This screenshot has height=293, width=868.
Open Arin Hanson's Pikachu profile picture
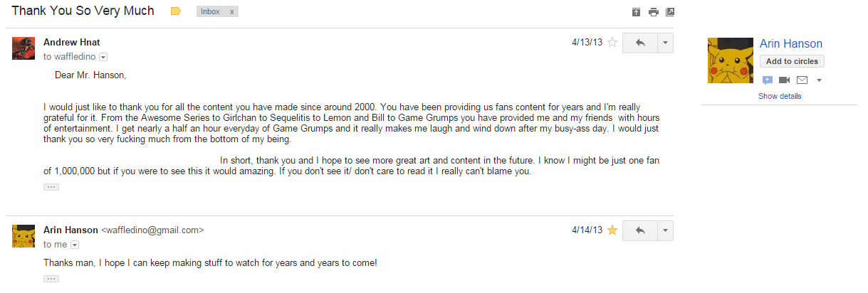(x=731, y=60)
